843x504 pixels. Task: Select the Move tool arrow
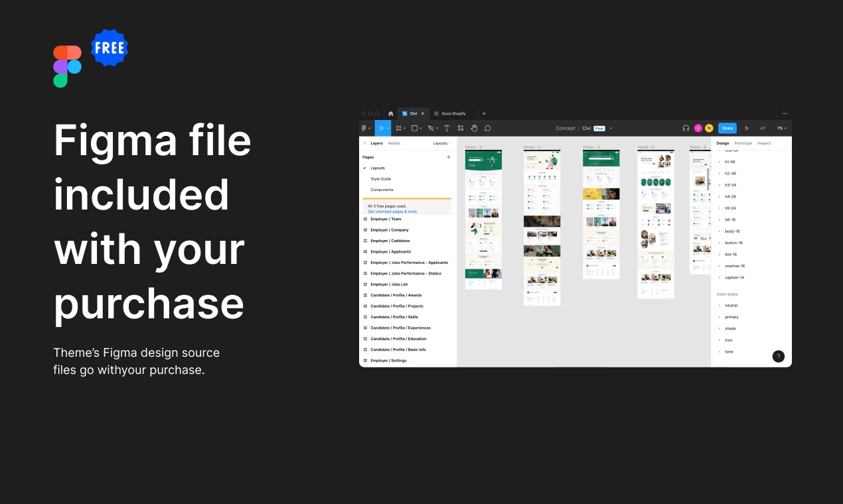tap(381, 128)
